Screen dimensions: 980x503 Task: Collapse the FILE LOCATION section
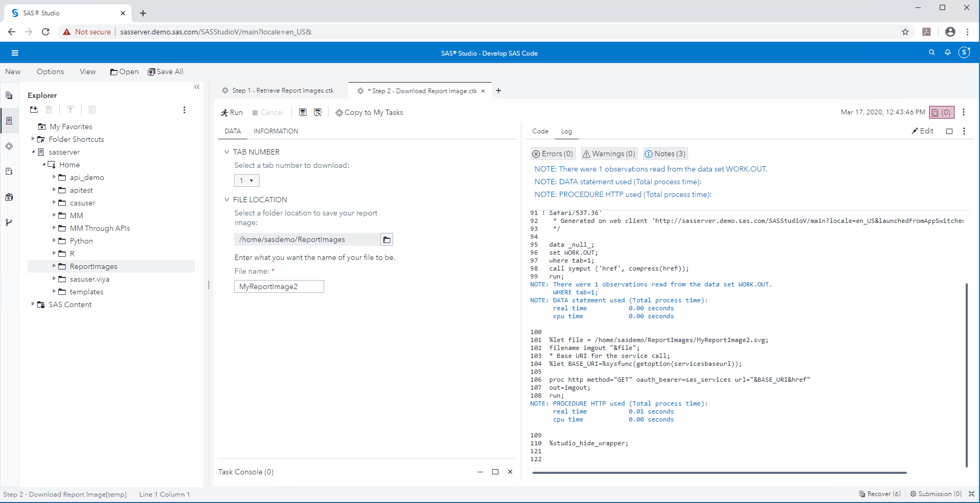[x=227, y=200]
